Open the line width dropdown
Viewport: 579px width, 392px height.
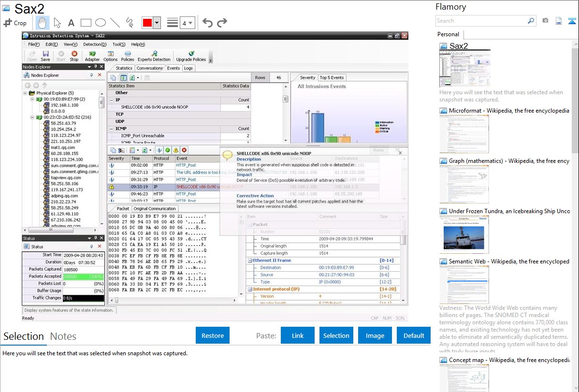click(x=188, y=23)
